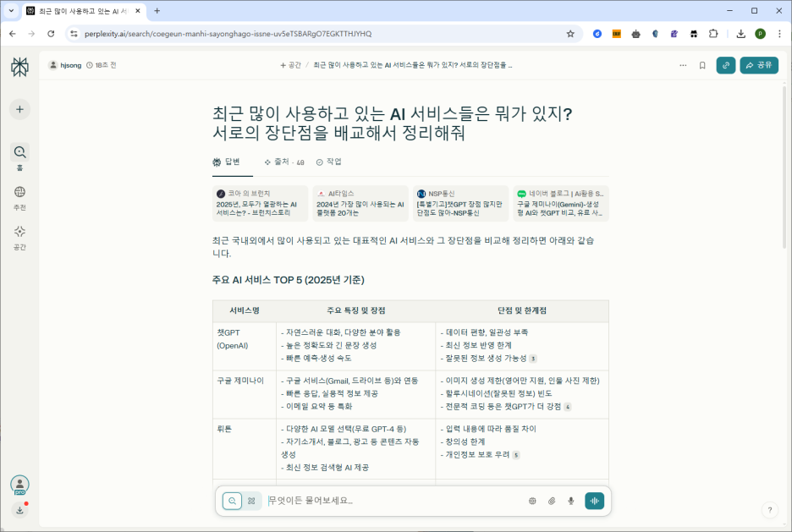Open a new browser tab
Image resolution: width=792 pixels, height=532 pixels.
pyautogui.click(x=157, y=11)
